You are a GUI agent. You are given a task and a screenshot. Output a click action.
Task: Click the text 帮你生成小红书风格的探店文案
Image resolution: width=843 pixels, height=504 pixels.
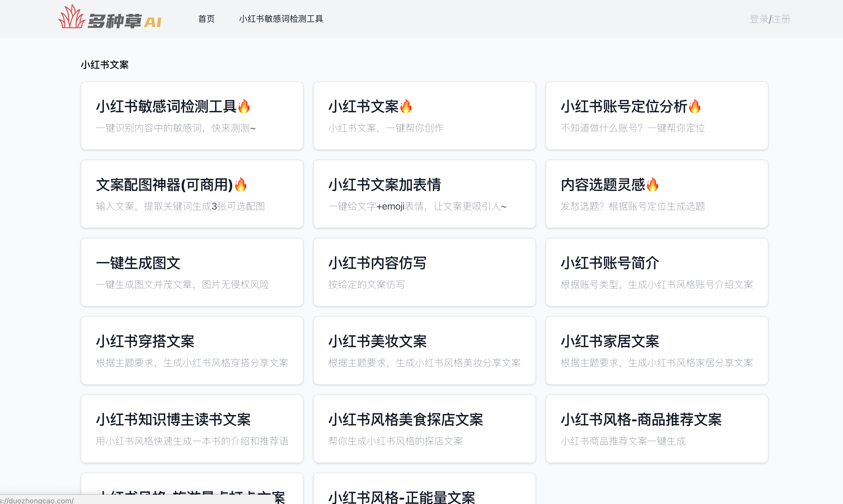tap(396, 441)
